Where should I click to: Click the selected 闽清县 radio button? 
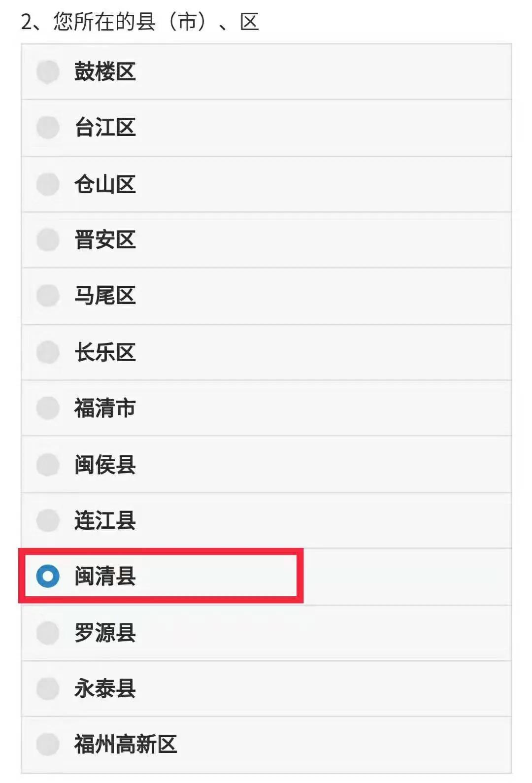click(x=47, y=577)
